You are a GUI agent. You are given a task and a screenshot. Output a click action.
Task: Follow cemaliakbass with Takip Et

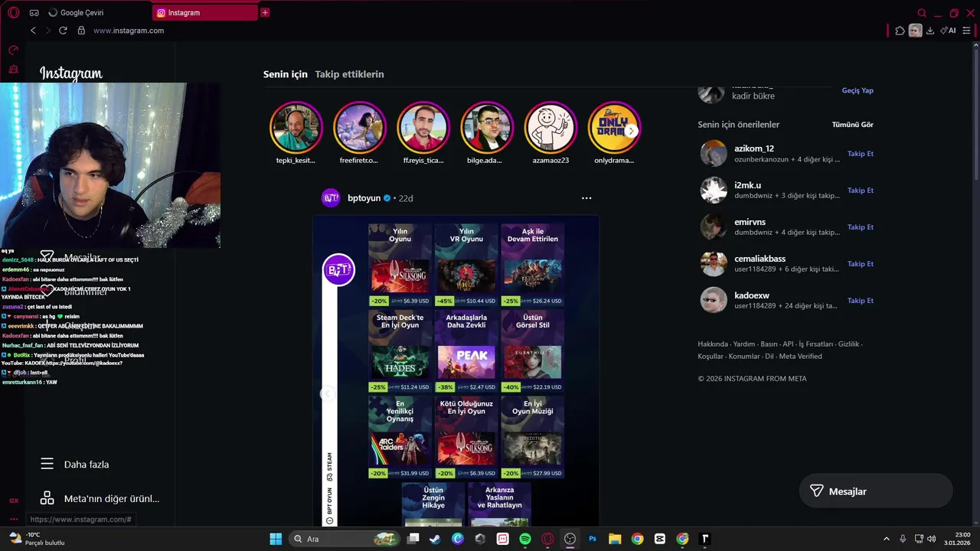(861, 264)
